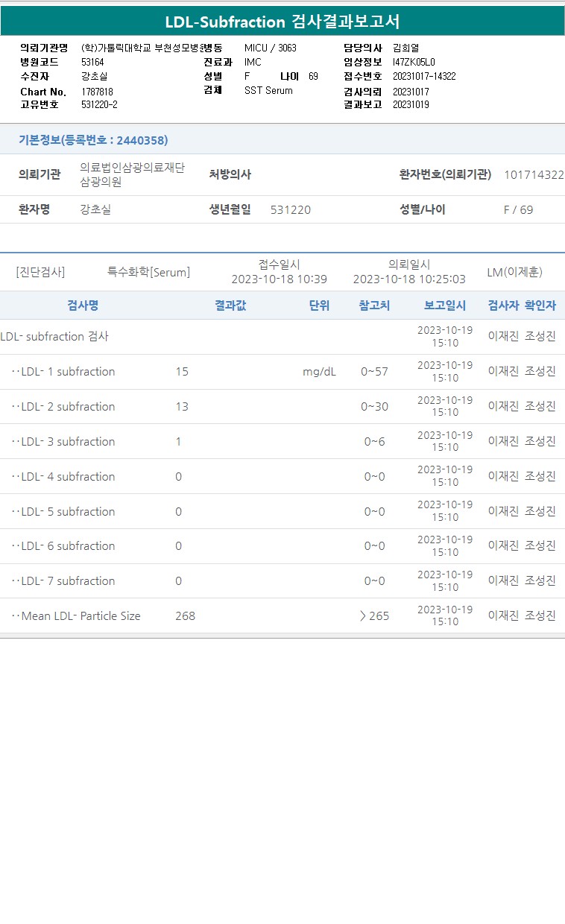Select the reception time 2023-10-18 10:39
The width and height of the screenshot is (565, 924).
pyautogui.click(x=280, y=279)
